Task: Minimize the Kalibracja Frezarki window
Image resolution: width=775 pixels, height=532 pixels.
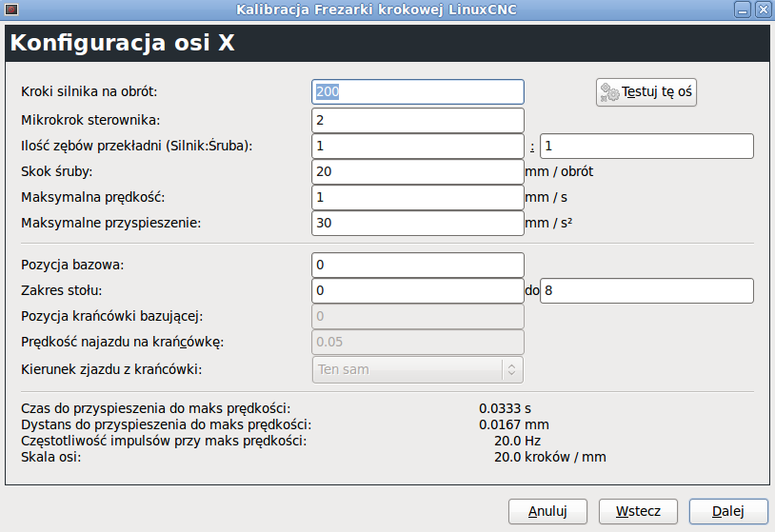Action: tap(743, 10)
